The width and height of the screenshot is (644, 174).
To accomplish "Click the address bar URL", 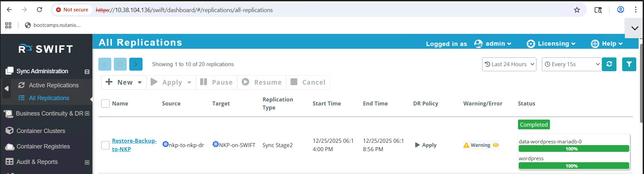I will coord(184,10).
